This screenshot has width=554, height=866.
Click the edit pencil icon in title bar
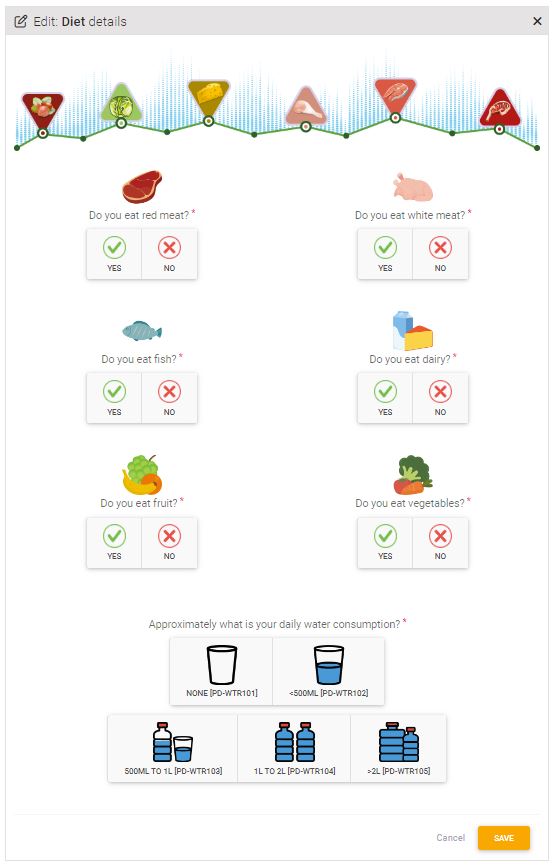point(20,22)
